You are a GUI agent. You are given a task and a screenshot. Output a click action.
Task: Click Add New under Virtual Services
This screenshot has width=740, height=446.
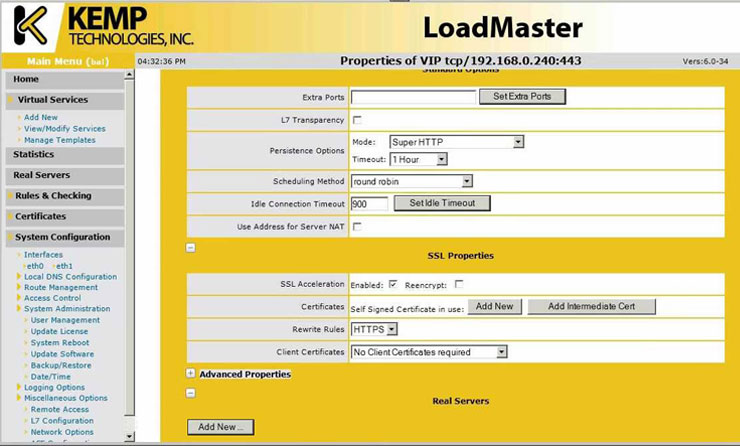click(41, 118)
